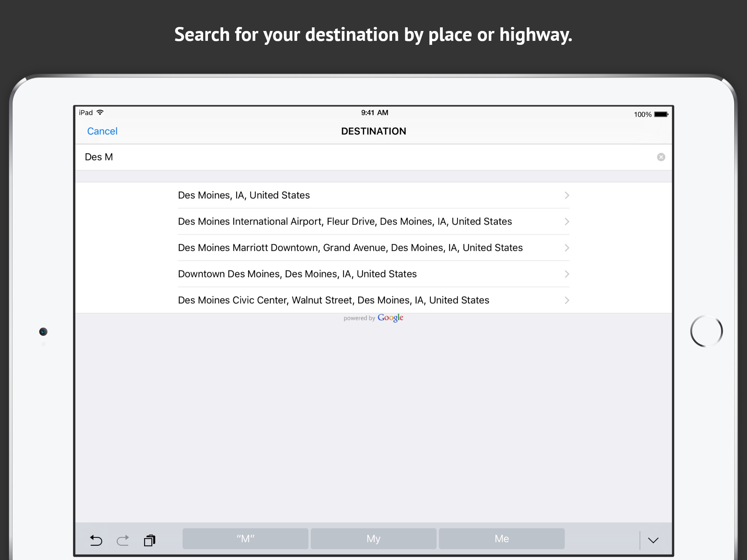Cancel the destination search

tap(102, 131)
